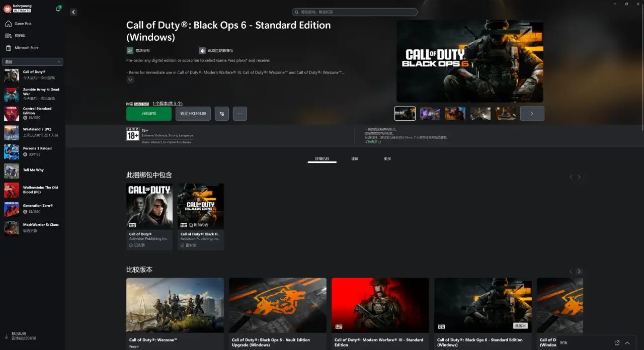
Task: Click the IARC 18+ rating badge
Action: (x=132, y=134)
